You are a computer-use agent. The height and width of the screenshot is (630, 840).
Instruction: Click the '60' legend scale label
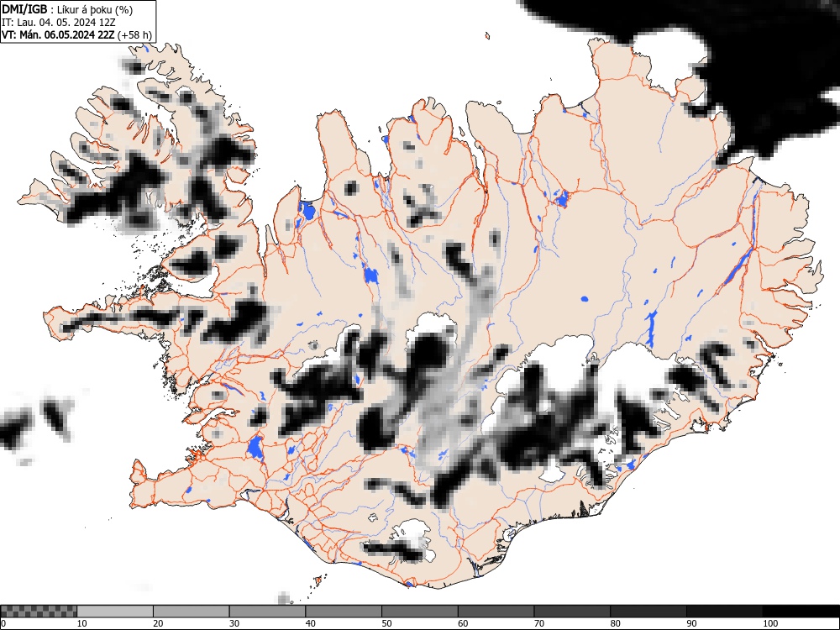pos(462,623)
